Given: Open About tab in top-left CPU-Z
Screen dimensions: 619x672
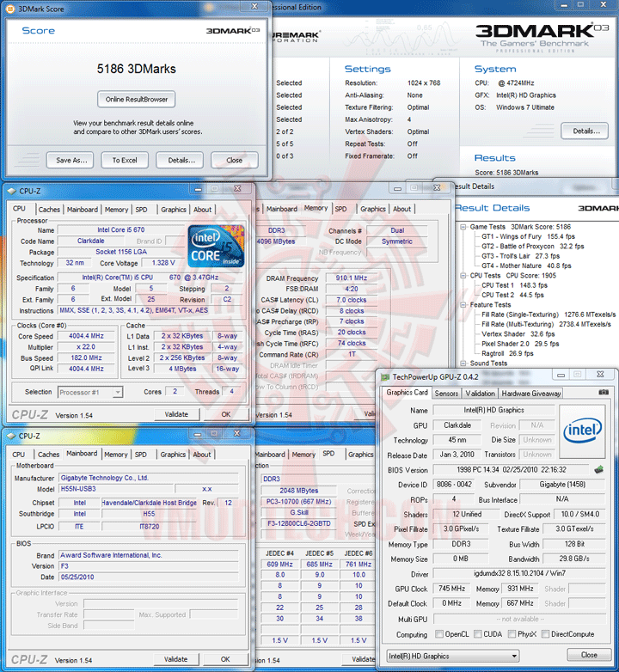Looking at the screenshot, I should pyautogui.click(x=202, y=210).
